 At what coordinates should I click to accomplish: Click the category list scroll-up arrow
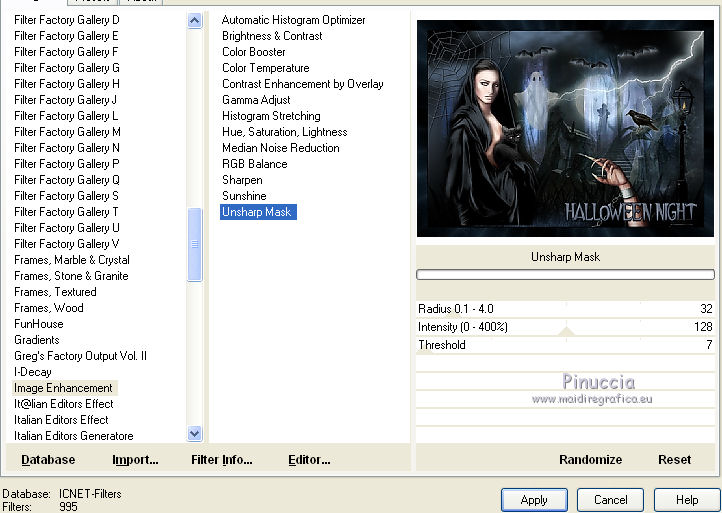tap(195, 20)
